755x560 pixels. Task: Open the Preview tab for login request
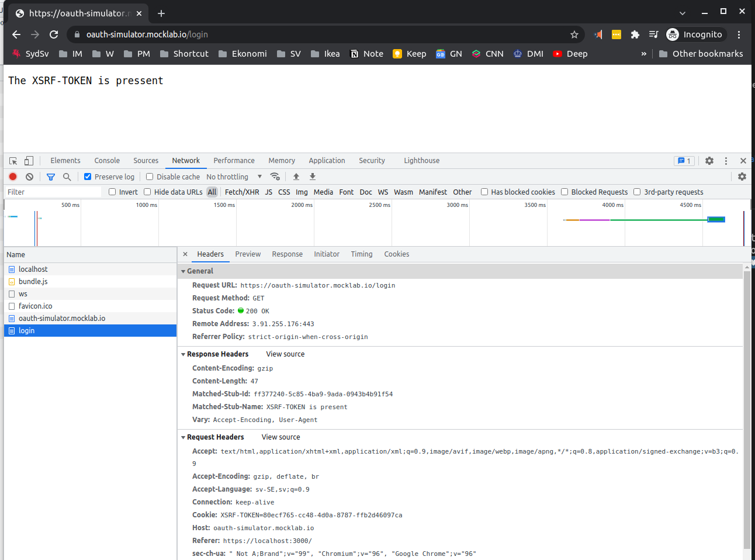coord(248,254)
